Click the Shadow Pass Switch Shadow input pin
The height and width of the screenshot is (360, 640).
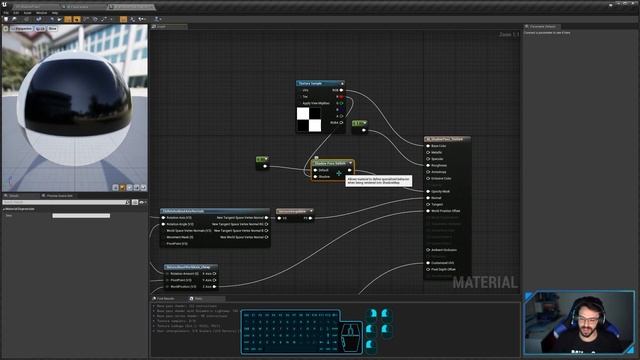pos(316,177)
